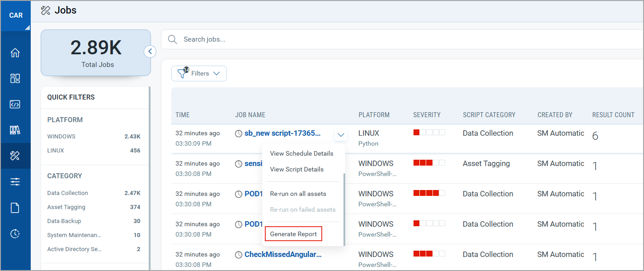Screen dimensions: 644x271
Task: Select the Jobs tools icon in sidebar
Action: click(15, 156)
